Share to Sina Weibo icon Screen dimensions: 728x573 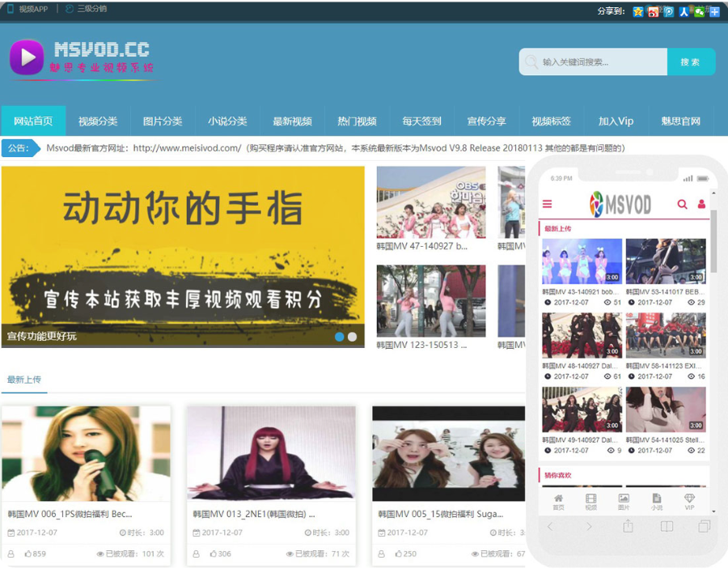click(654, 11)
